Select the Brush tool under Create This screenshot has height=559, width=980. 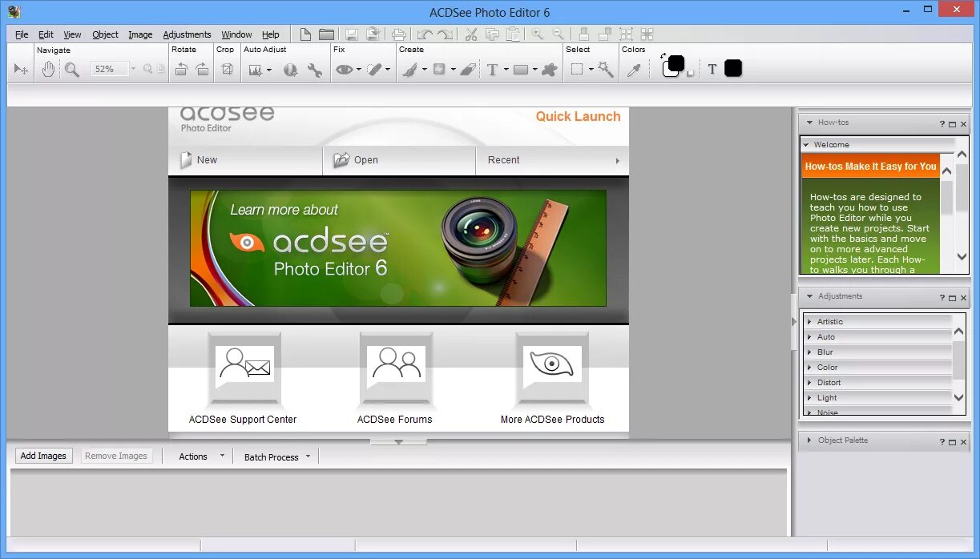tap(409, 70)
